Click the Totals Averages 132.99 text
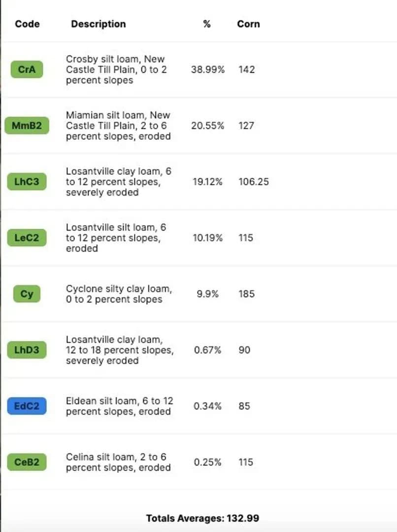This screenshot has width=397, height=532. (x=202, y=518)
